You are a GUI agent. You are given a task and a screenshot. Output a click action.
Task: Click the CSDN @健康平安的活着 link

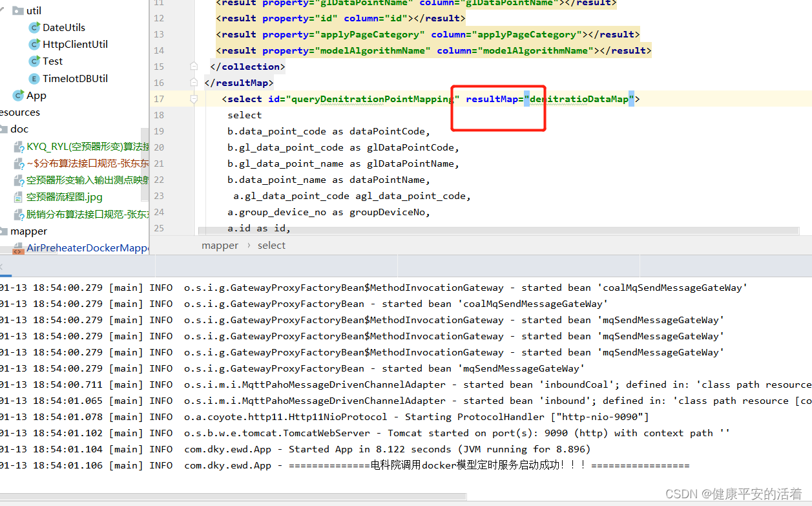pyautogui.click(x=734, y=494)
